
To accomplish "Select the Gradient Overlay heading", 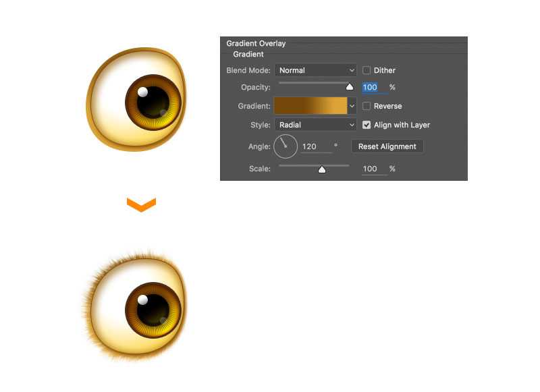I will point(256,43).
